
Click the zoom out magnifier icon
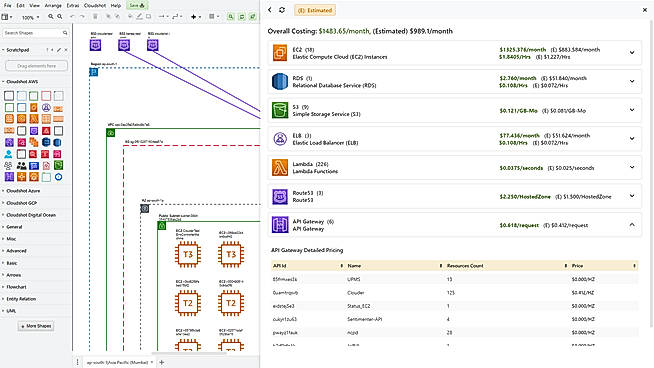pyautogui.click(x=60, y=17)
